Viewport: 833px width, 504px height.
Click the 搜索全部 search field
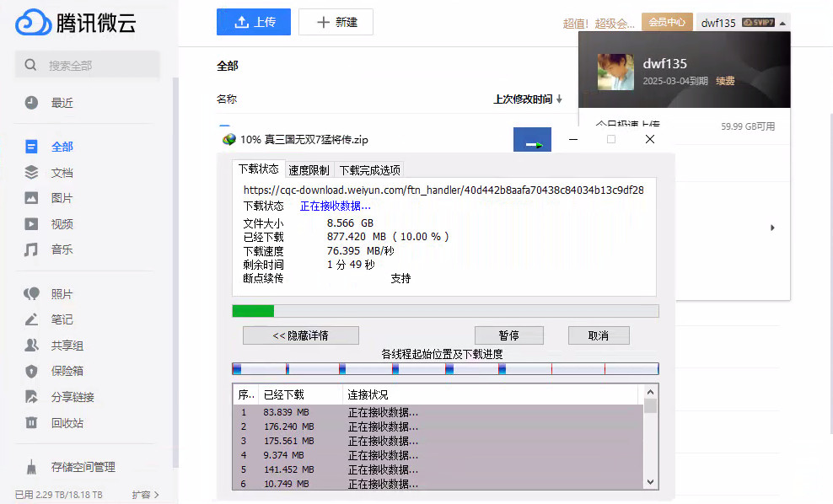[x=87, y=64]
